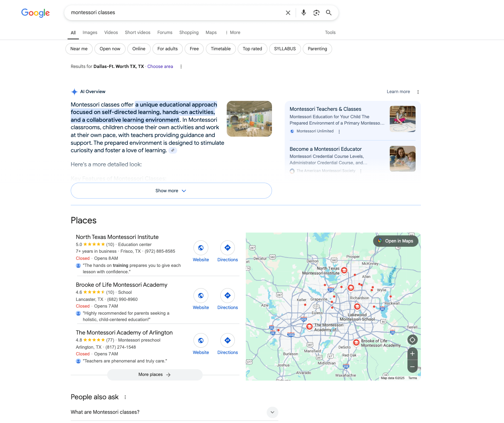504x423 pixels.
Task: Open Google Lens image search icon
Action: click(316, 13)
